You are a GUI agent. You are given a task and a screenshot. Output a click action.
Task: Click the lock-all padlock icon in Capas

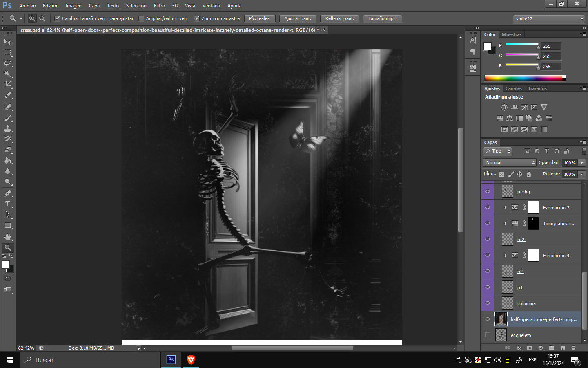tap(529, 174)
